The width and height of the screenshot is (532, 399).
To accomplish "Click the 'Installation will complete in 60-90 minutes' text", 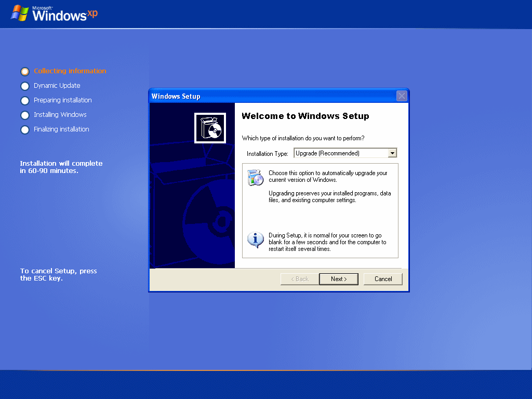I will [x=61, y=167].
